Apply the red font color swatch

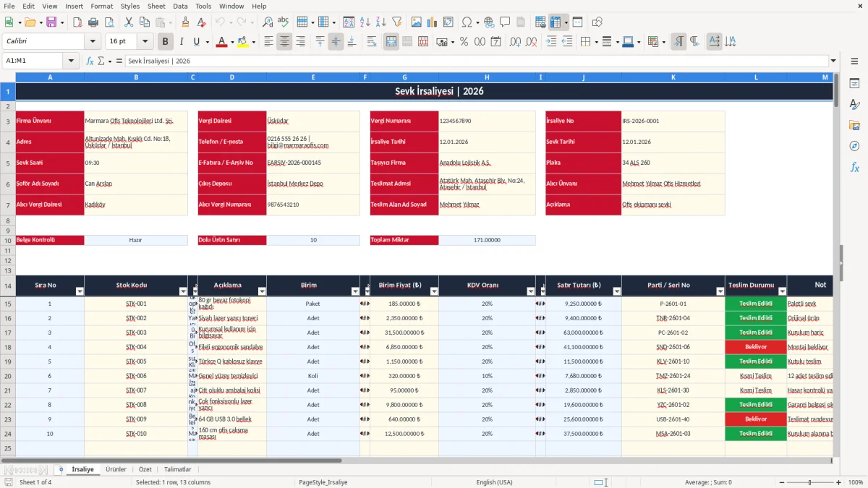point(221,42)
